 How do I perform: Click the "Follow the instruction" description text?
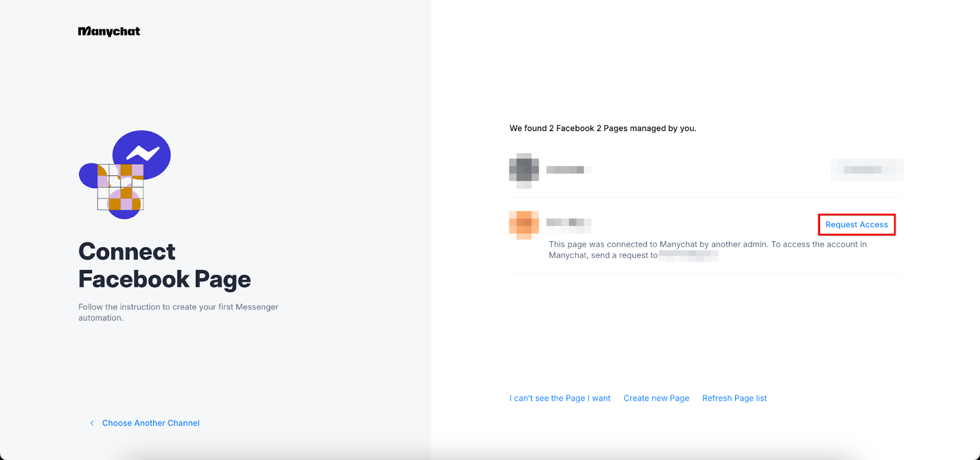[x=178, y=312]
